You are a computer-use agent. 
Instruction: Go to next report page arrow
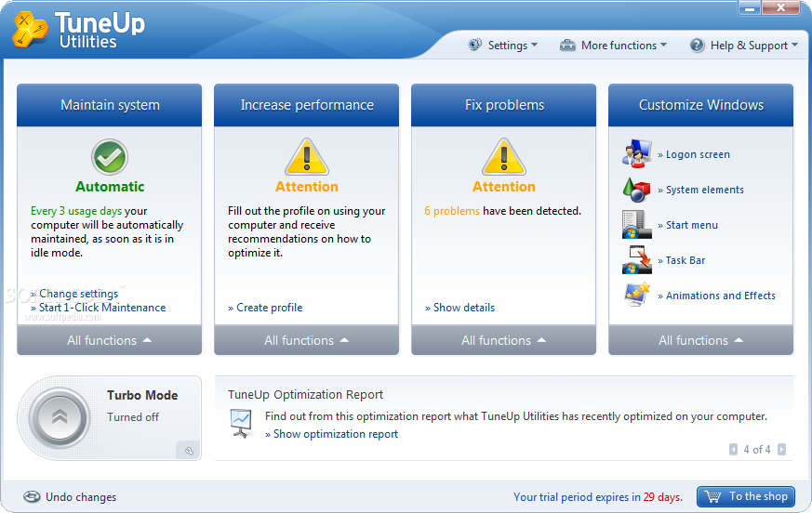click(x=782, y=449)
